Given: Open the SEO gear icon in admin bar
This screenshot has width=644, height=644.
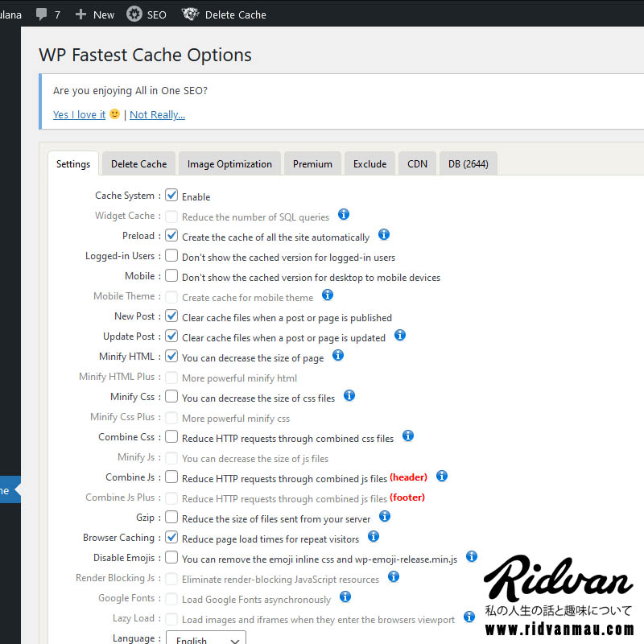Looking at the screenshot, I should click(x=134, y=14).
